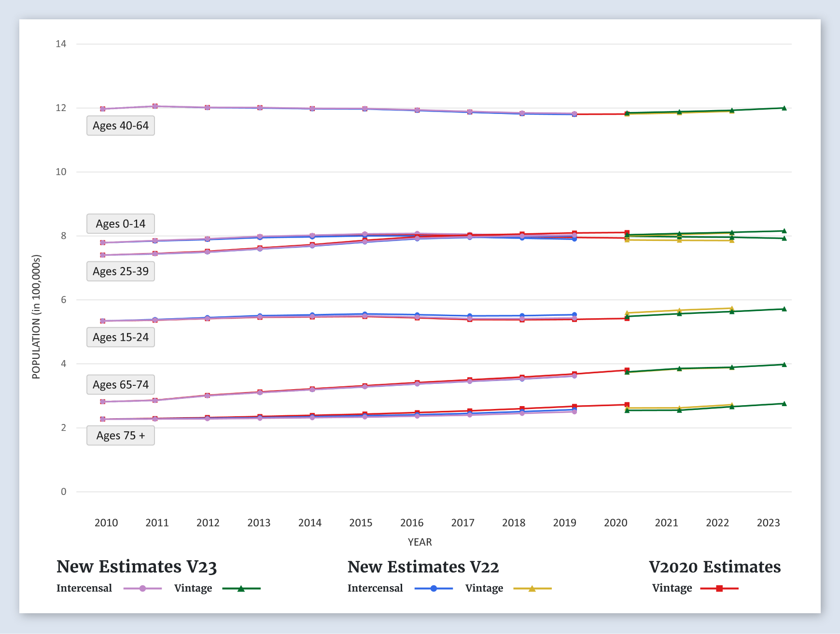Toggle the Vintage text label under V2020 Estimates

[672, 588]
